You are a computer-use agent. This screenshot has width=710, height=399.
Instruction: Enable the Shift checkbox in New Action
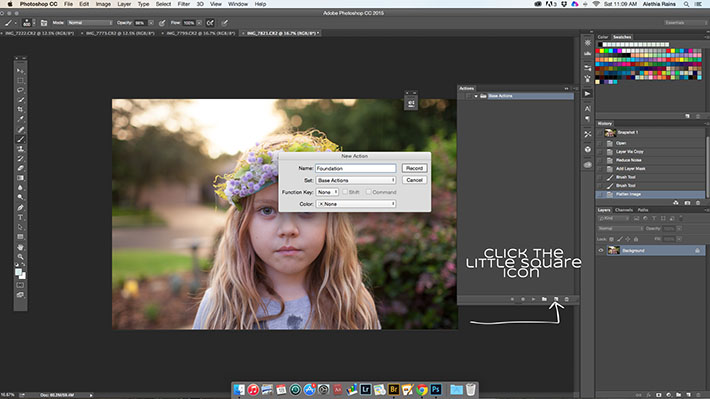(345, 192)
